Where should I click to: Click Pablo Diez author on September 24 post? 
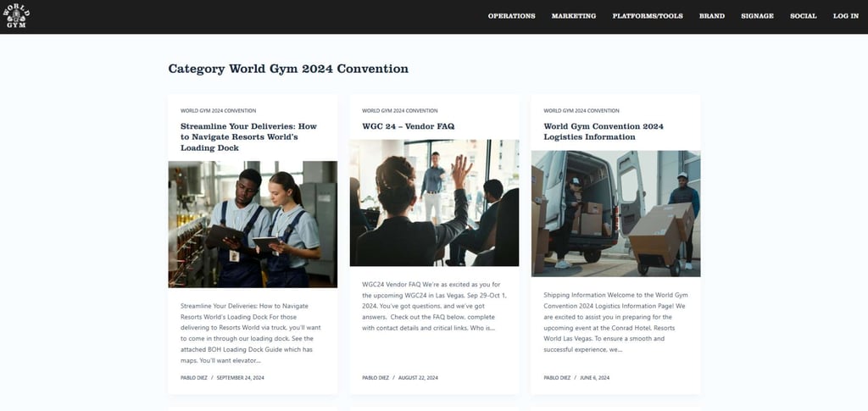pyautogui.click(x=193, y=378)
